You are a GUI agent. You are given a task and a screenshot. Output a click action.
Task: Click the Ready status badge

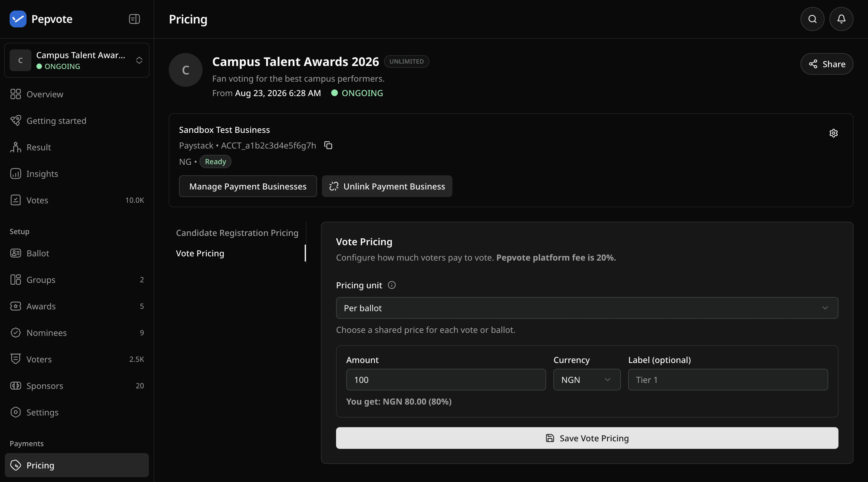tap(215, 161)
